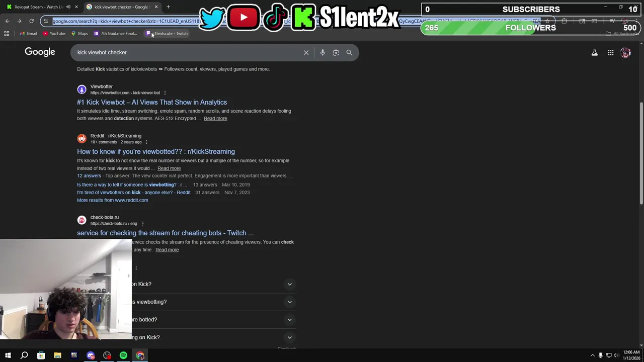The width and height of the screenshot is (644, 362).
Task: Open the Gmail bookmark
Action: (28, 34)
